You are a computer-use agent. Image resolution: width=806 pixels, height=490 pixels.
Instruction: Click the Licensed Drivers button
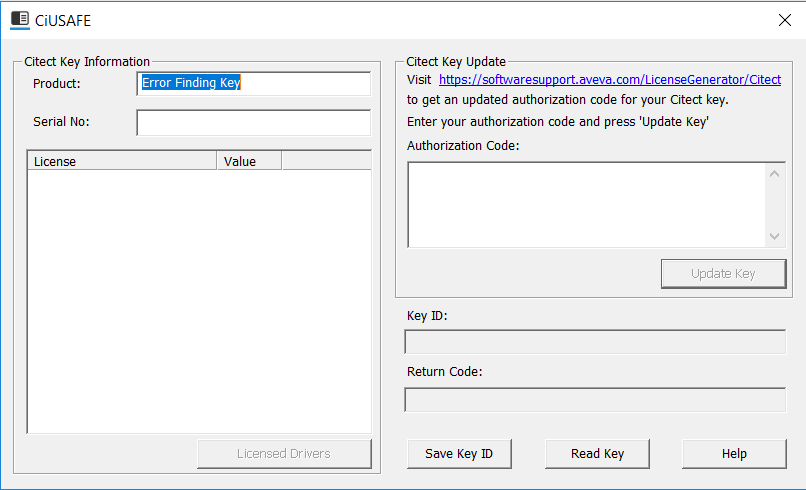[x=284, y=453]
